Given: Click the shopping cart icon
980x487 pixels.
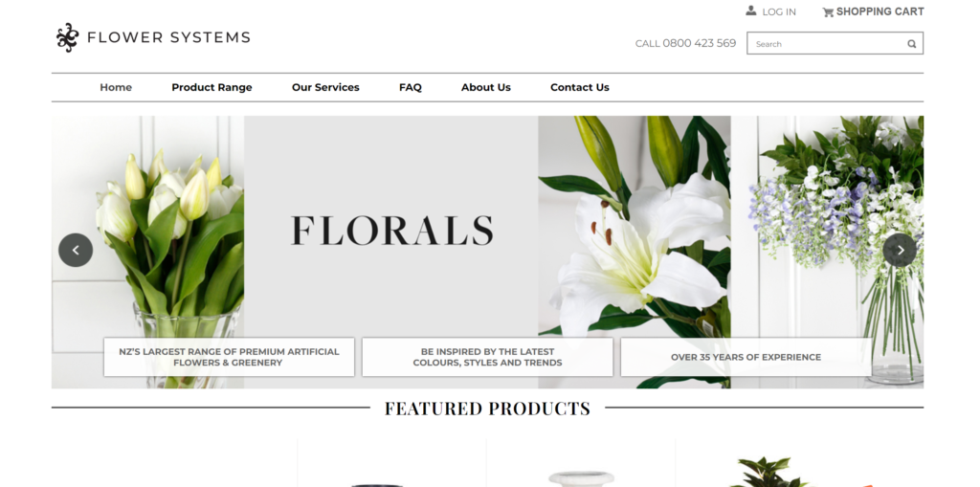Looking at the screenshot, I should 828,11.
